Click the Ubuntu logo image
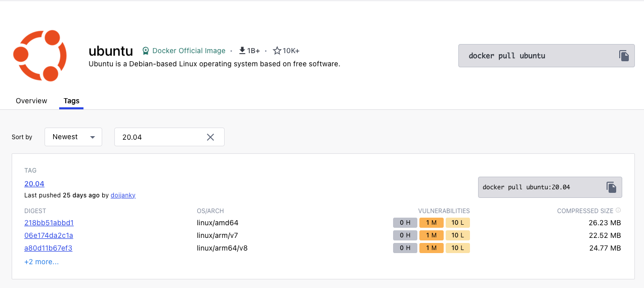 pyautogui.click(x=40, y=55)
